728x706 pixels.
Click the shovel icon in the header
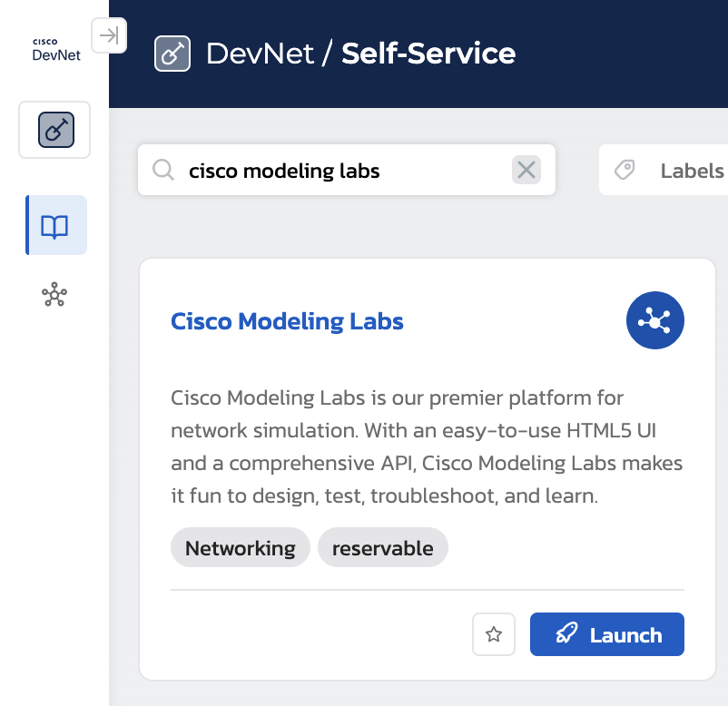[x=172, y=54]
